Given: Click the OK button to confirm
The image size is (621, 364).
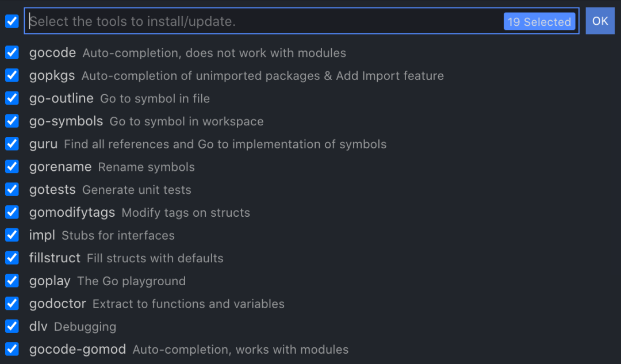Looking at the screenshot, I should click(x=600, y=21).
